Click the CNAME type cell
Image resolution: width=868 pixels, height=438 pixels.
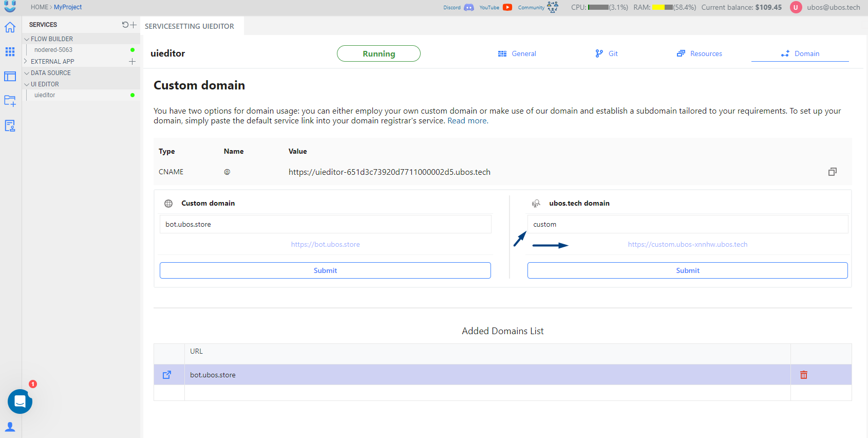tap(171, 172)
